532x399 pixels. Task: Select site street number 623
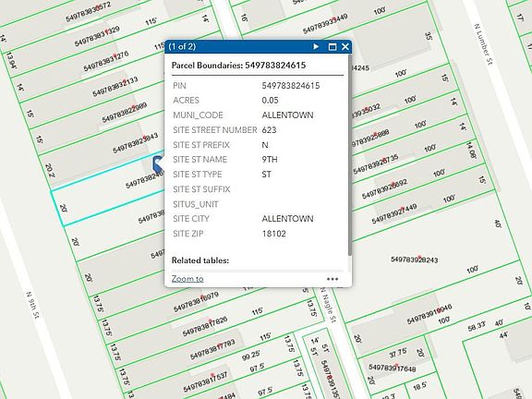tap(269, 130)
